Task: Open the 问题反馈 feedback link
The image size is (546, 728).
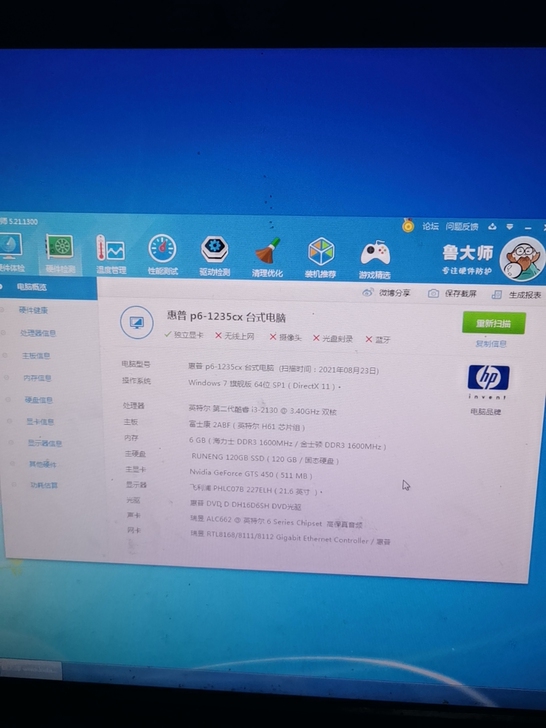Action: click(x=462, y=227)
